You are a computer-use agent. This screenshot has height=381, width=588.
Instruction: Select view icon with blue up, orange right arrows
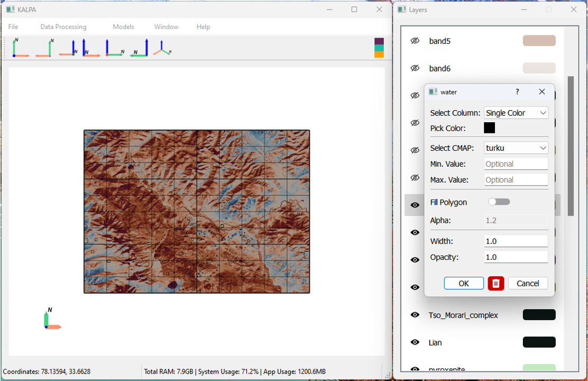tap(91, 48)
